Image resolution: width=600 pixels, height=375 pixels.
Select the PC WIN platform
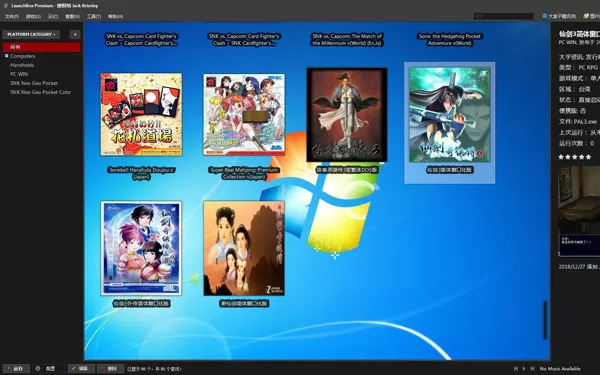tap(19, 74)
